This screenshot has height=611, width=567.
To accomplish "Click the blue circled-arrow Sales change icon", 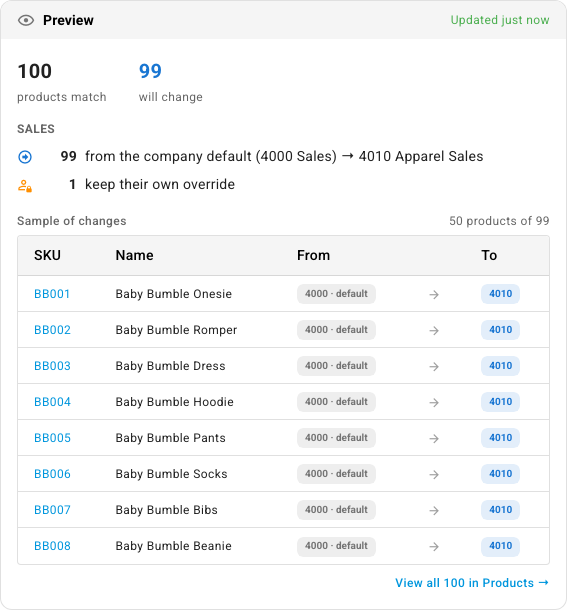I will [x=25, y=157].
